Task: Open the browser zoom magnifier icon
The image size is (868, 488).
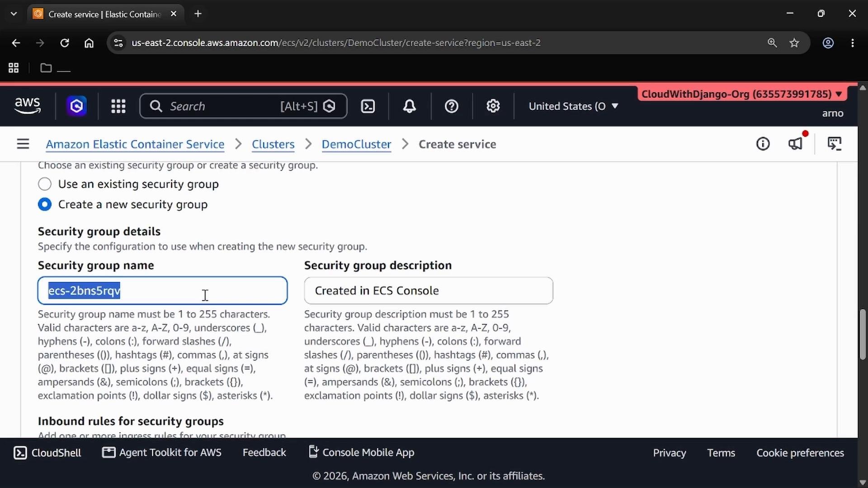Action: pos(772,43)
